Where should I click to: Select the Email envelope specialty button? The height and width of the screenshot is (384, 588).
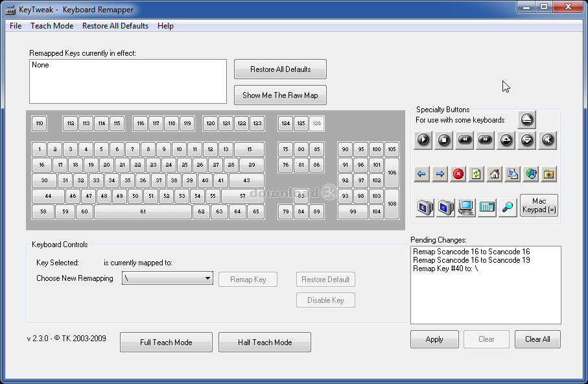pos(513,174)
